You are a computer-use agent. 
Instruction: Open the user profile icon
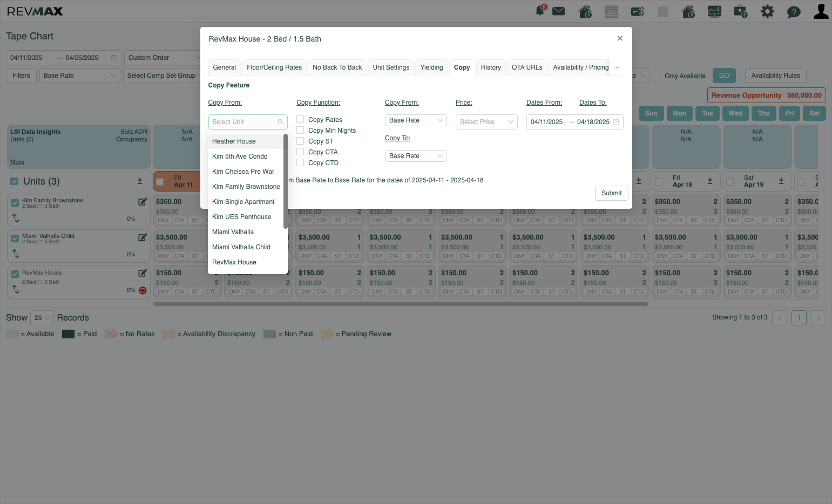[x=821, y=11]
